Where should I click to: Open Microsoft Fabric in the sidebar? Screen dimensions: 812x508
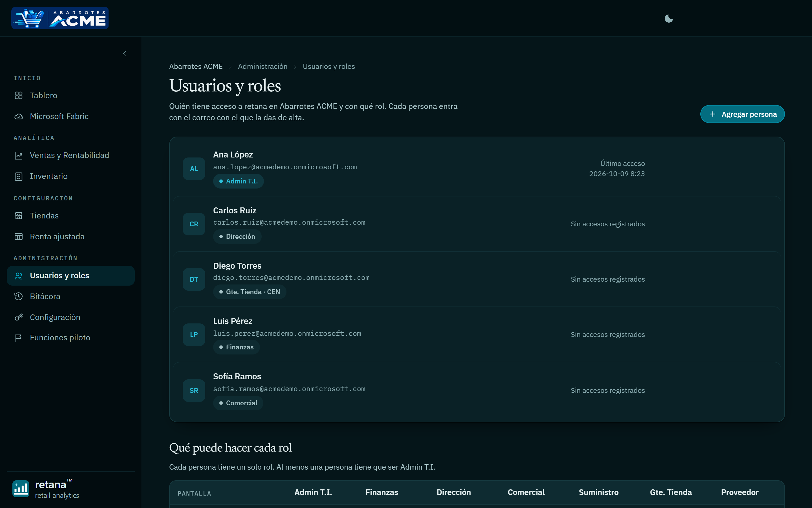[x=70, y=117]
